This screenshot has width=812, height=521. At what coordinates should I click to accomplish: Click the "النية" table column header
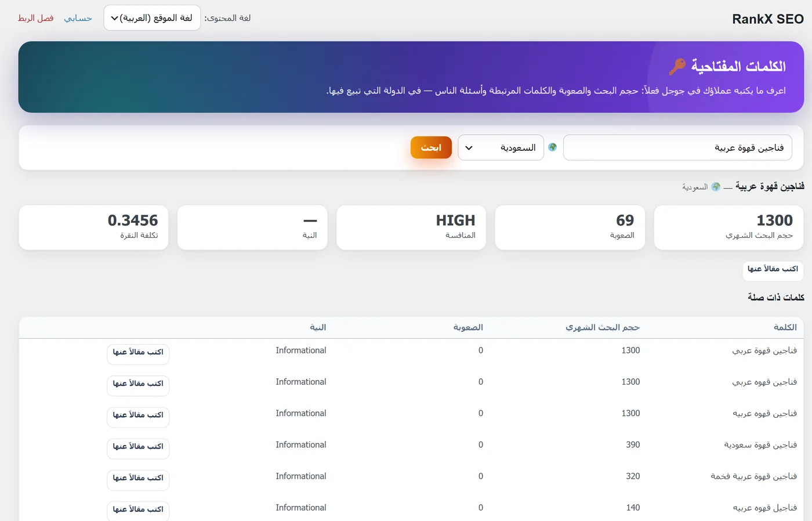pyautogui.click(x=318, y=327)
